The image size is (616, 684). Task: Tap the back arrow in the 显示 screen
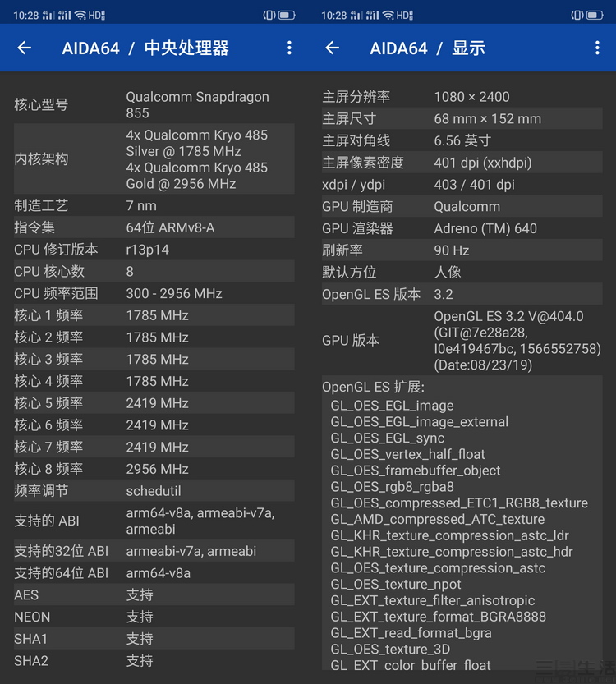click(x=333, y=48)
